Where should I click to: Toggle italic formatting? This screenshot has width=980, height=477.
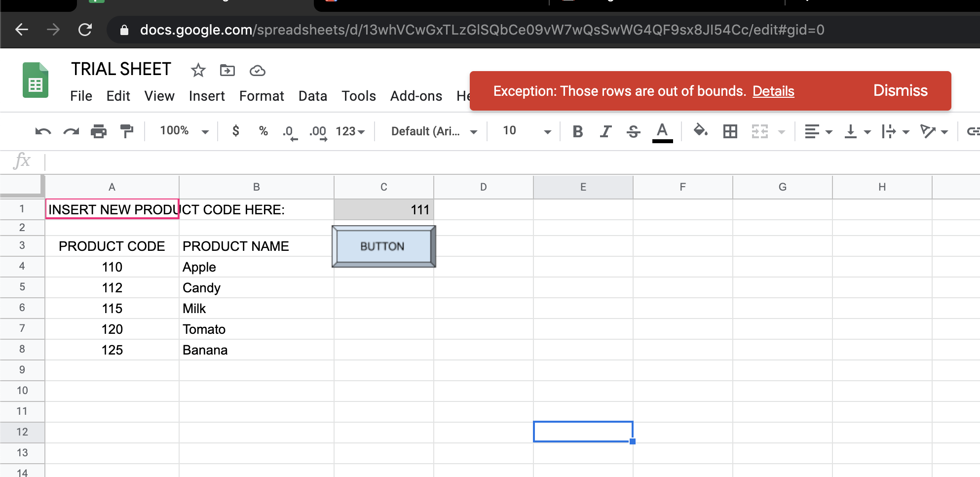click(x=605, y=131)
